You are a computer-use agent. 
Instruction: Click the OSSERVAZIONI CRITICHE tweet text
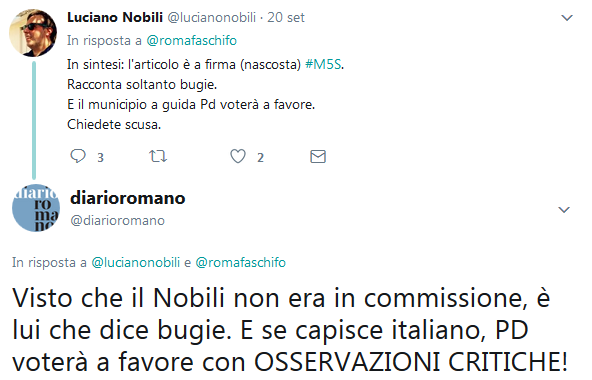coord(411,361)
